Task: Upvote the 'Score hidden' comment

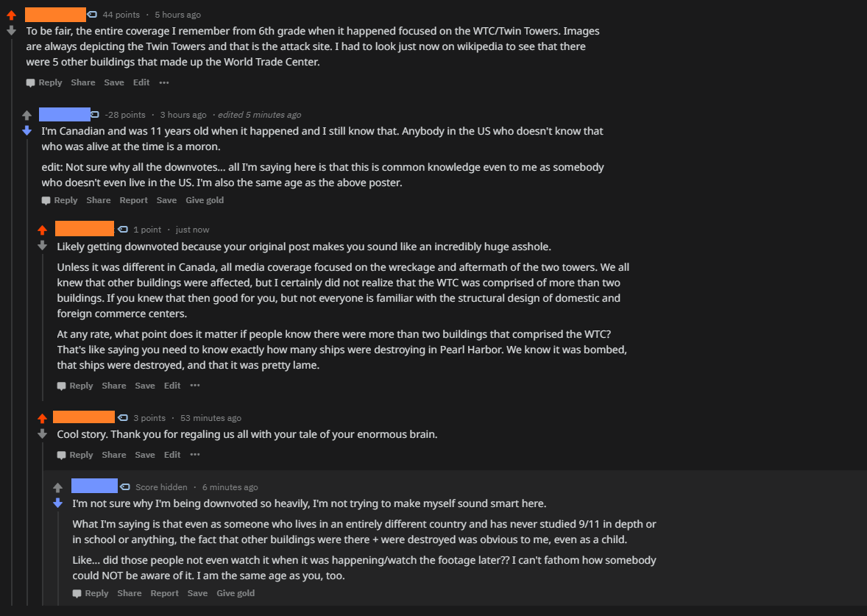Action: coord(58,487)
